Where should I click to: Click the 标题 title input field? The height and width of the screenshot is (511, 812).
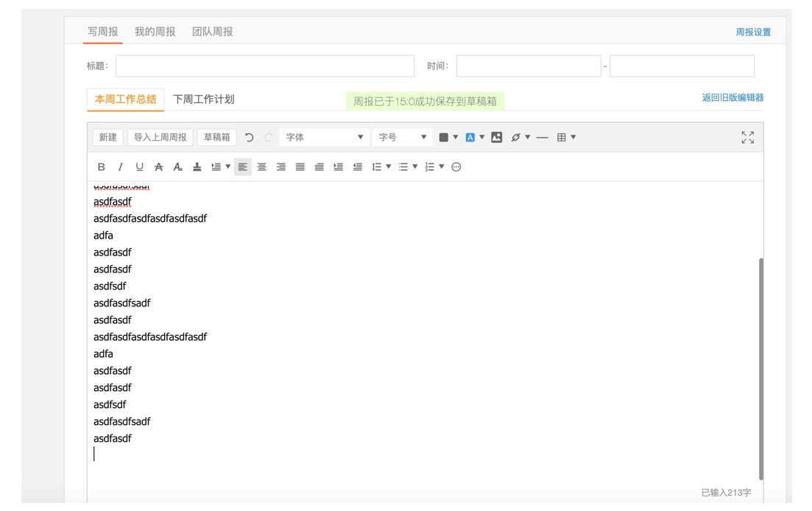pyautogui.click(x=265, y=66)
